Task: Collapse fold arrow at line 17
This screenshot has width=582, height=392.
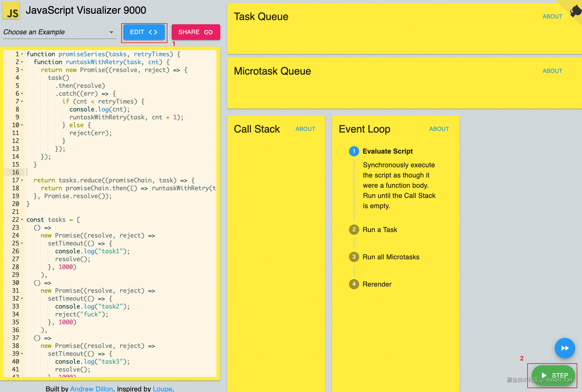Action: (22, 180)
